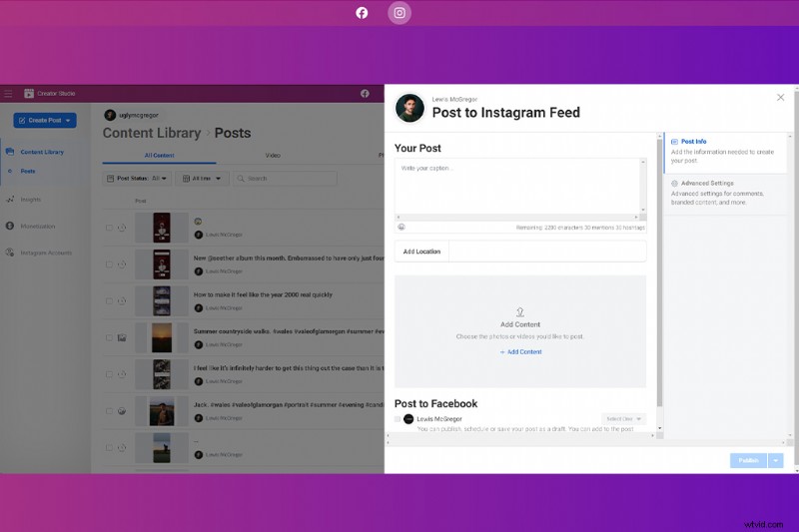799x532 pixels.
Task: Open the emoji picker under the caption box
Action: coord(401,227)
